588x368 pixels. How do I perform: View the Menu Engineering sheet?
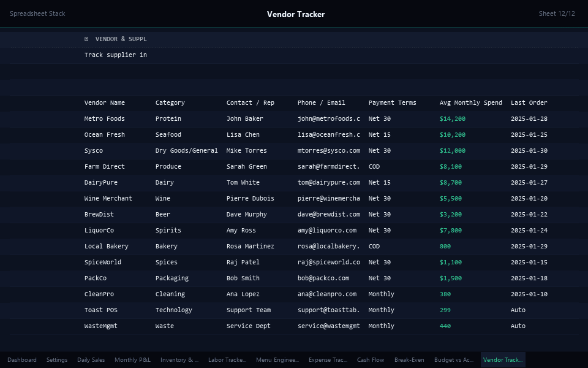click(277, 360)
